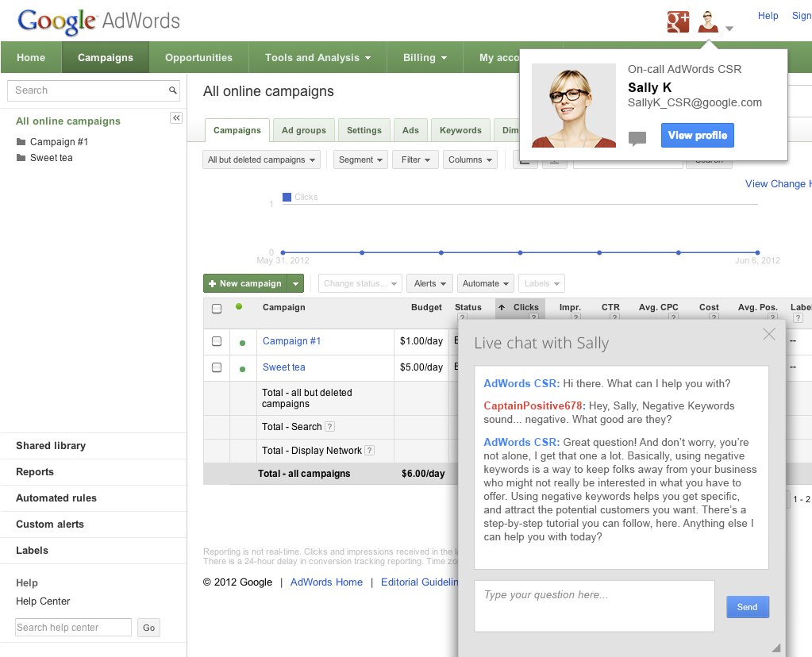812x657 pixels.
Task: Open the Change status dropdown
Action: point(360,283)
